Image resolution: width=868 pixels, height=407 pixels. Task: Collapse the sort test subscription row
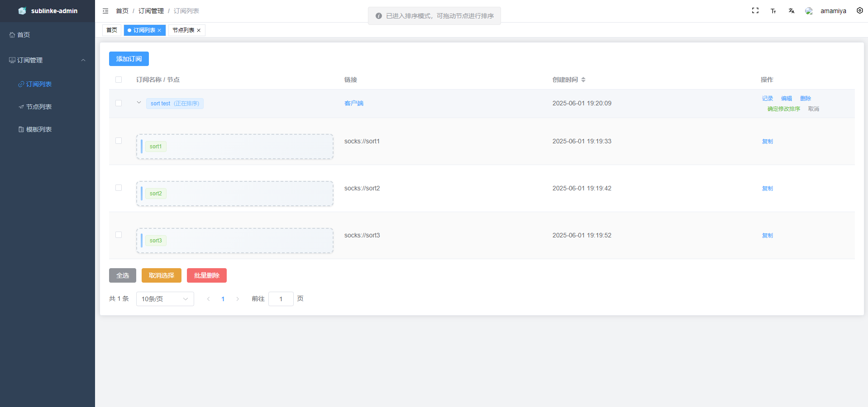point(139,103)
